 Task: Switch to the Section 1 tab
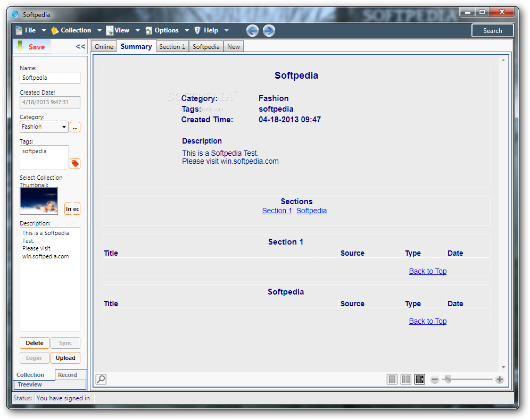coord(172,47)
